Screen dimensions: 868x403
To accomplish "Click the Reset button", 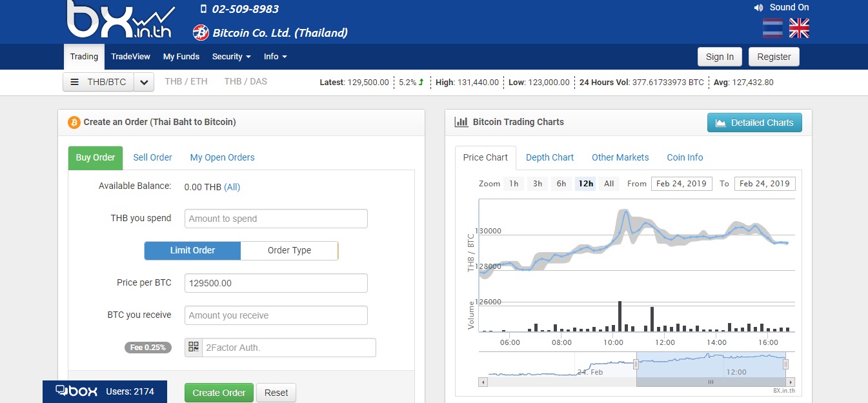I will pyautogui.click(x=276, y=393).
